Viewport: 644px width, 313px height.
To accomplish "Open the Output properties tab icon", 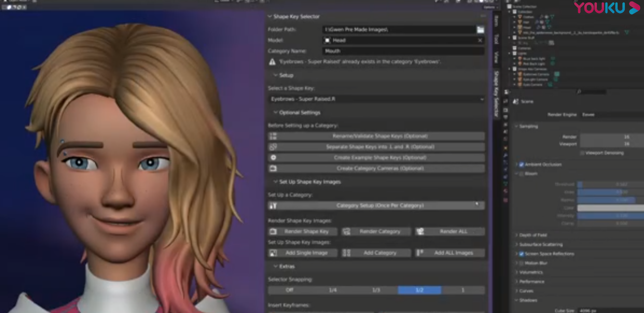I will [506, 117].
